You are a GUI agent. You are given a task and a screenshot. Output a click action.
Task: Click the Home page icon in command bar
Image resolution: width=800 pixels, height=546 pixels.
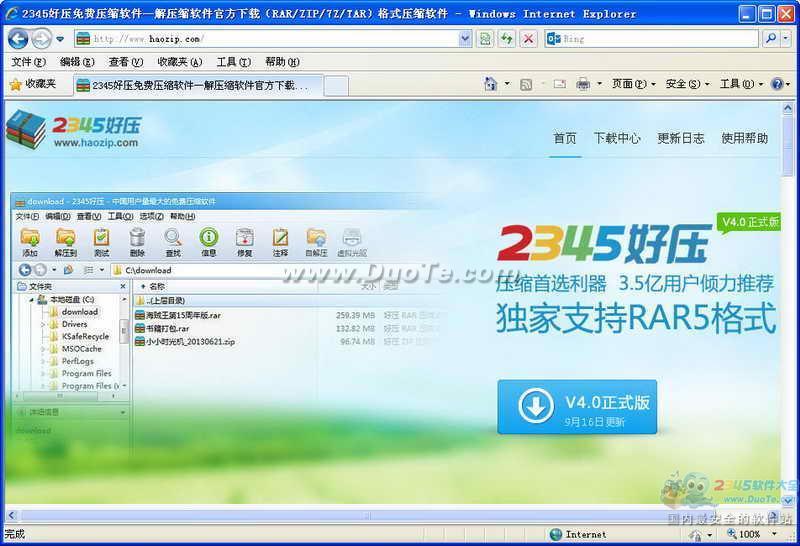[490, 84]
